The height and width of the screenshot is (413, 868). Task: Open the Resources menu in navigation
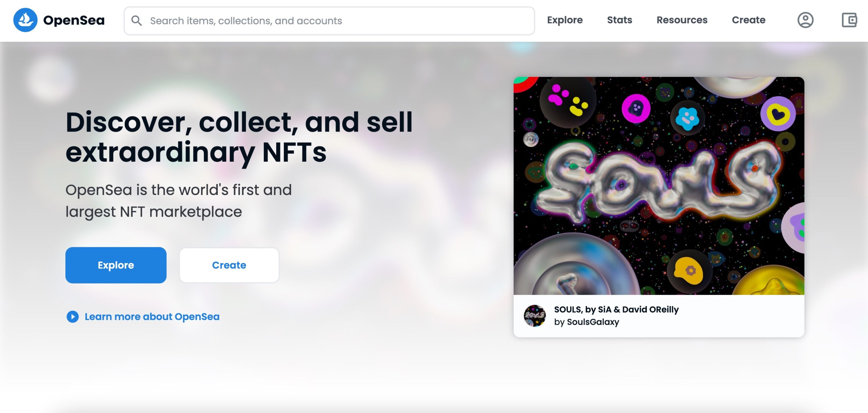coord(682,20)
